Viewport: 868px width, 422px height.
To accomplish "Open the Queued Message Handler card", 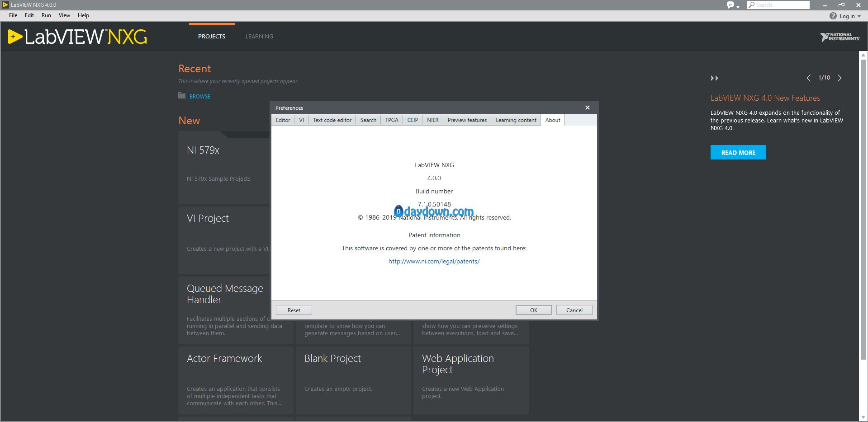I will coord(224,310).
